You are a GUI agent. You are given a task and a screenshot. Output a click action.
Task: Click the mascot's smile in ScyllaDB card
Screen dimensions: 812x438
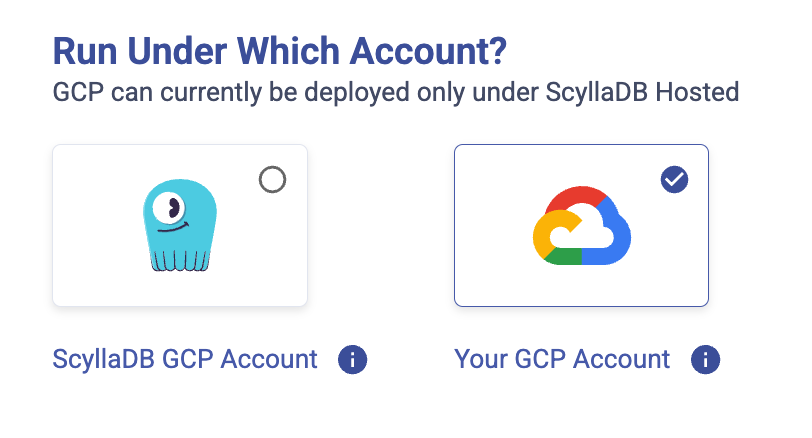[x=173, y=229]
